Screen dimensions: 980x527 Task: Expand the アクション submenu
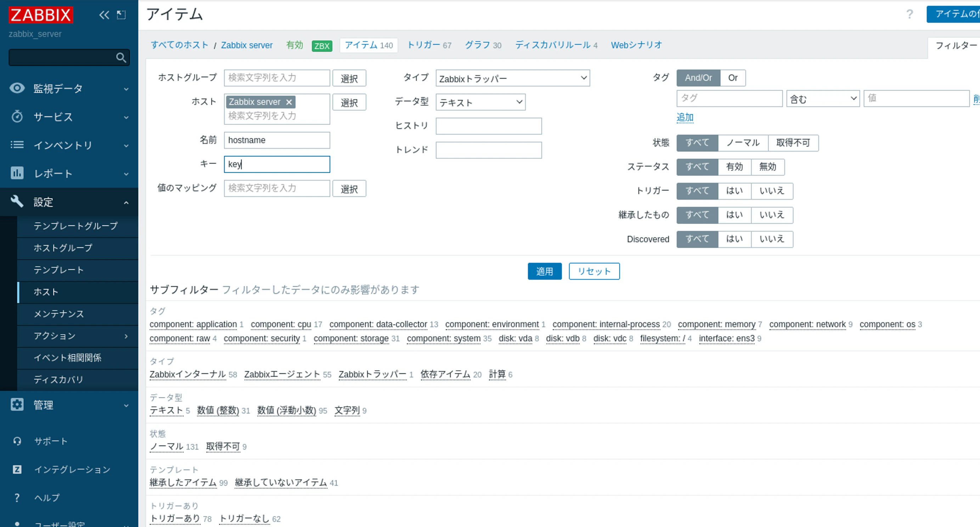126,336
